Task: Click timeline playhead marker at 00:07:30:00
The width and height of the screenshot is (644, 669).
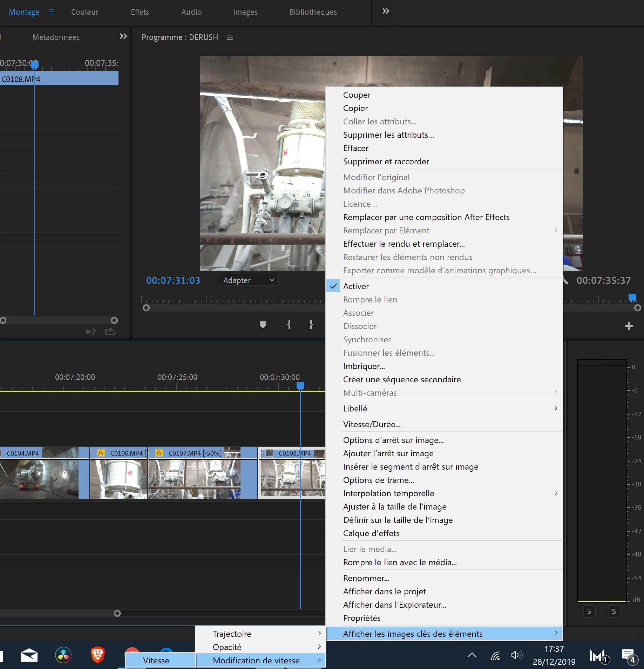Action: pyautogui.click(x=300, y=386)
